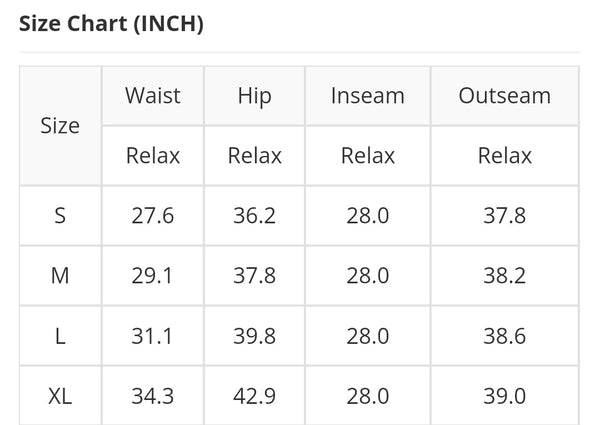Select waist value 27.6 for size S

[x=153, y=215]
